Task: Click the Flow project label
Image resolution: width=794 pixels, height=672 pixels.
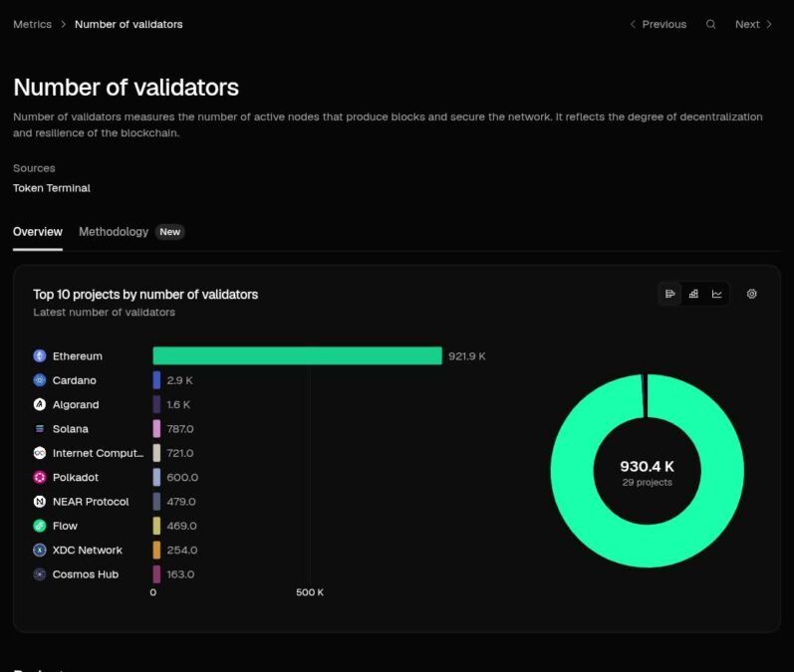Action: pos(65,527)
